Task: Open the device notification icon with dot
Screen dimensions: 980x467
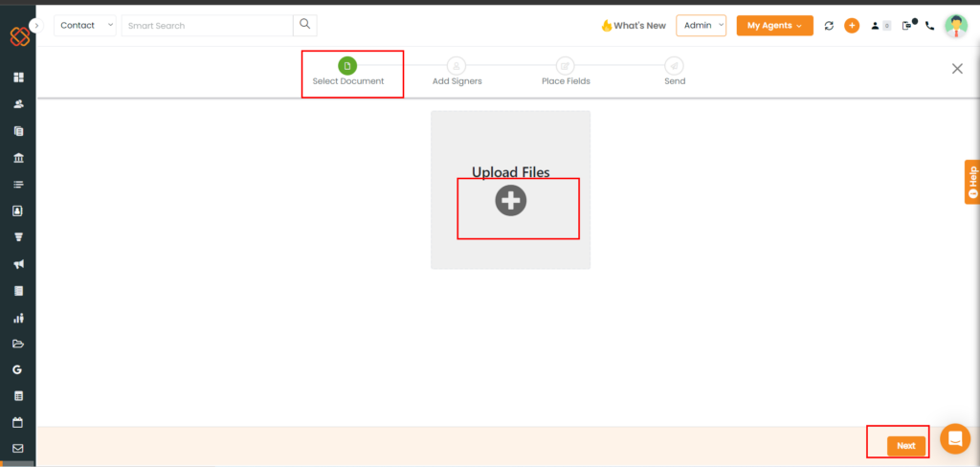Action: coord(909,25)
